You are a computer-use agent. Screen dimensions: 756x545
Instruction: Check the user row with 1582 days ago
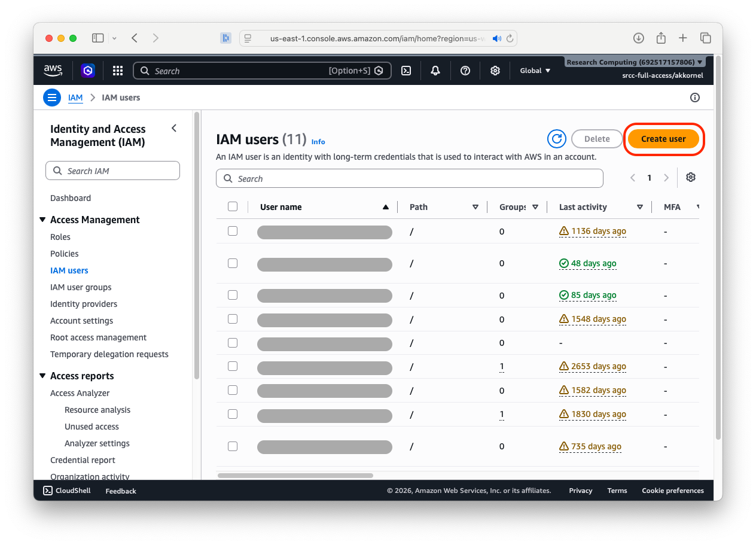coord(233,390)
